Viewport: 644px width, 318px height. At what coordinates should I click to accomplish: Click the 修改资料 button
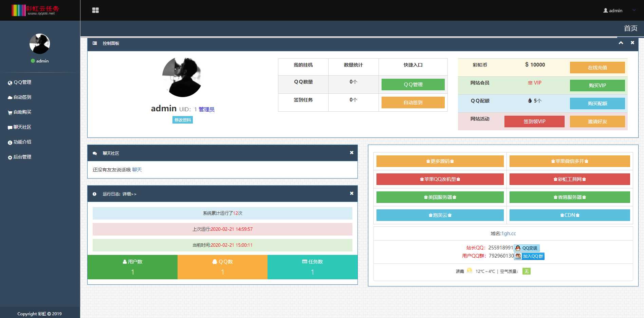point(183,120)
